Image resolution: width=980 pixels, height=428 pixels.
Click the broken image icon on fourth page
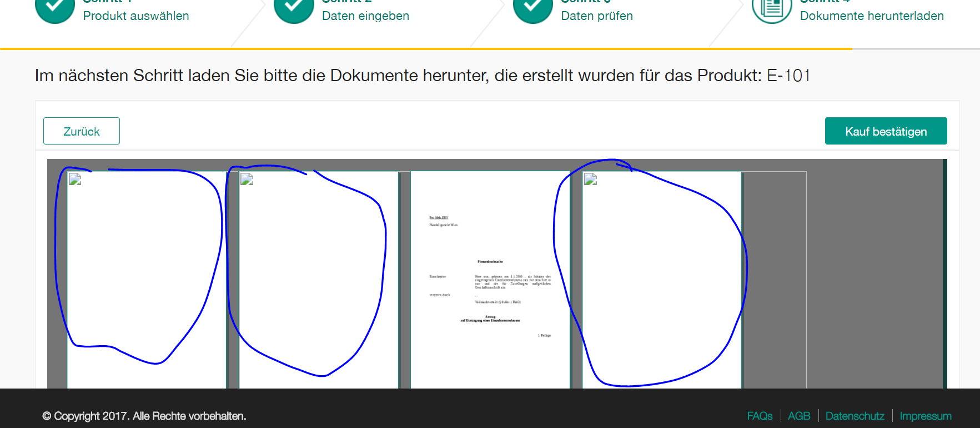pos(591,179)
